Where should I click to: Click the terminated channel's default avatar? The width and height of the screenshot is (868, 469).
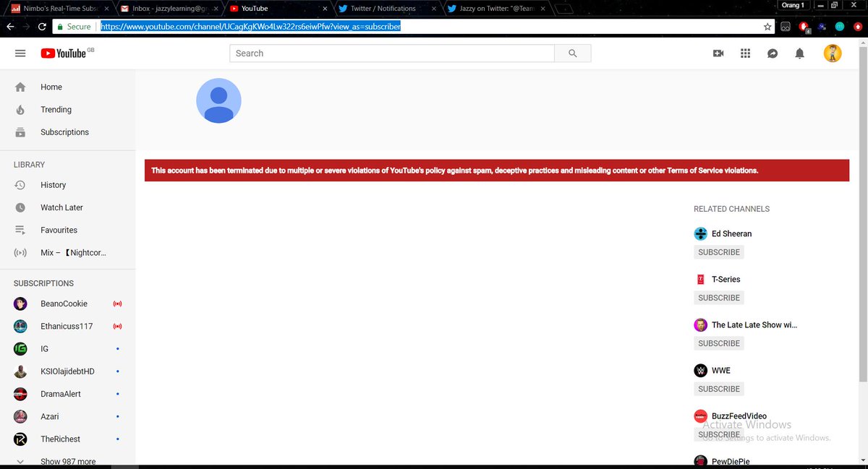point(218,100)
